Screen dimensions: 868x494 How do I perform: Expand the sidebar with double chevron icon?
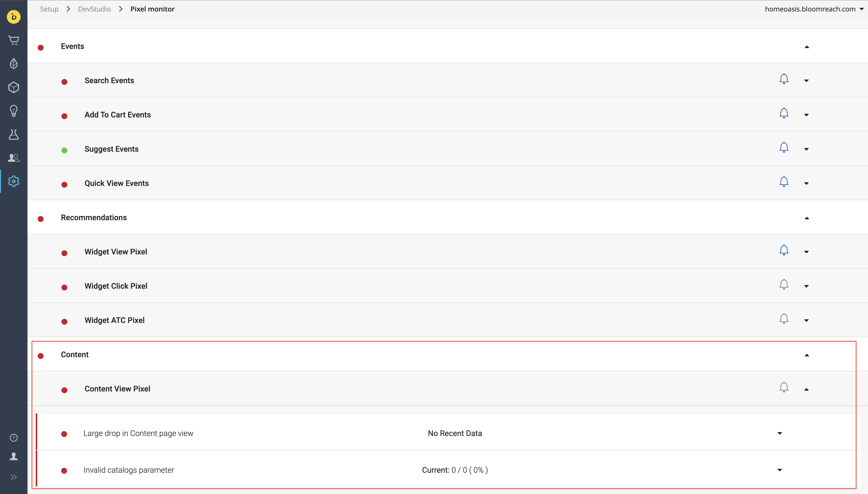[13, 477]
